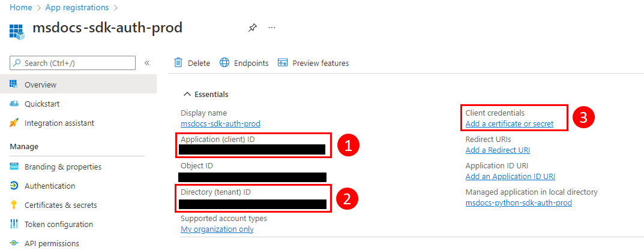Focus the Search (Ctrl+/) box
This screenshot has height=251, width=644.
[x=72, y=63]
